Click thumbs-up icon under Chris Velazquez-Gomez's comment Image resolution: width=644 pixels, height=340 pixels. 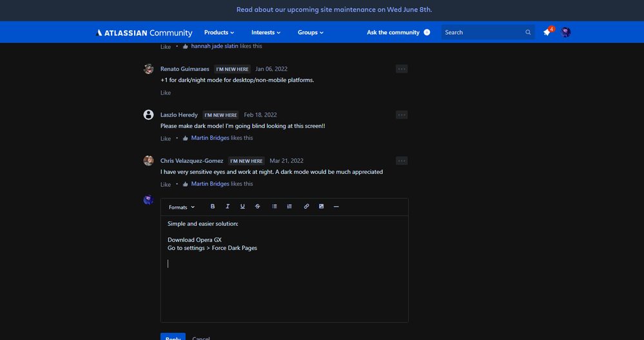(x=185, y=184)
